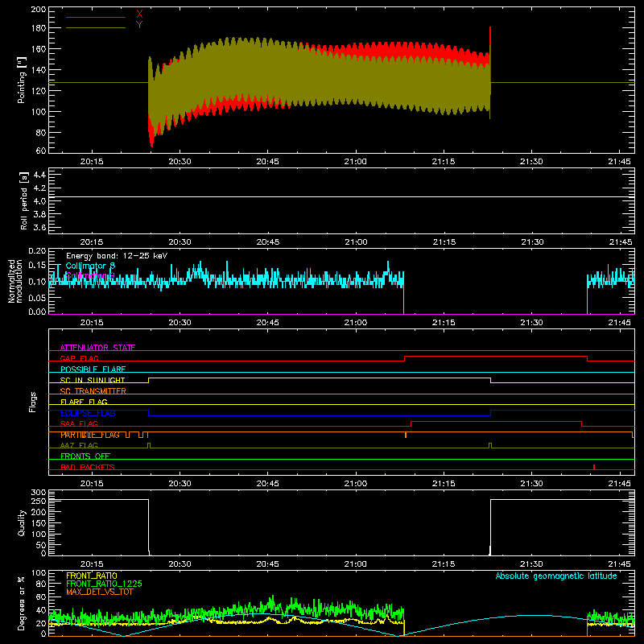Click the 20:30 tick under the Quality plot
The width and height of the screenshot is (644, 644).
pos(180,564)
